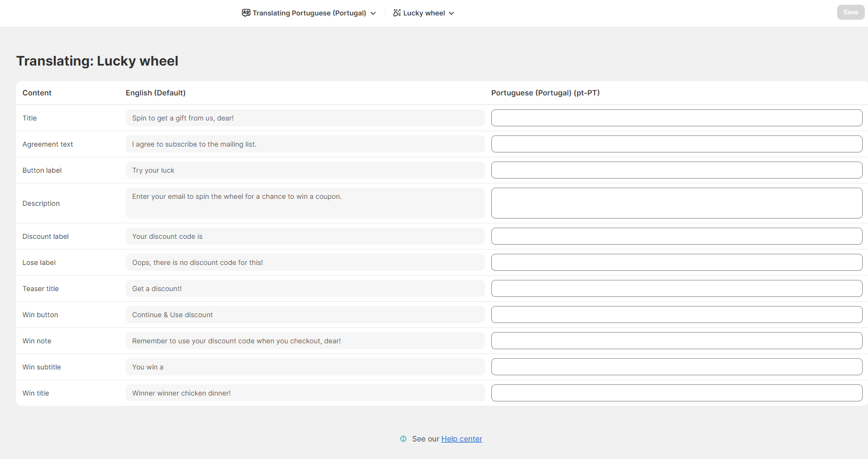Image resolution: width=868 pixels, height=459 pixels.
Task: Focus the Portuguese field for Win button
Action: click(x=677, y=315)
